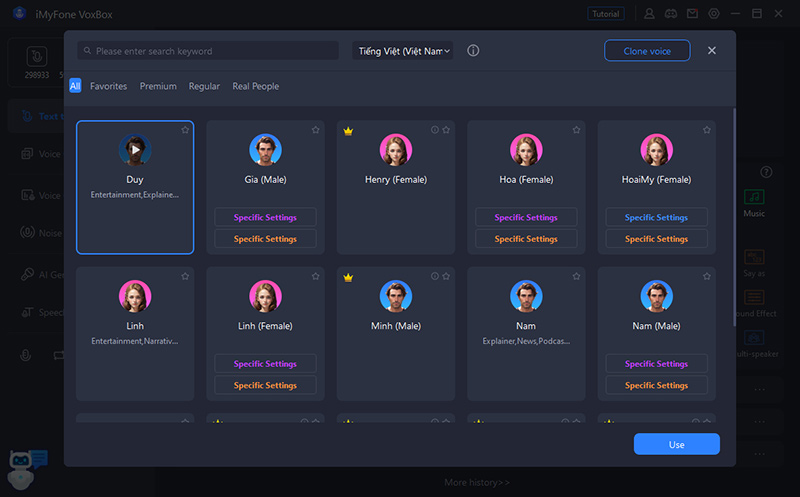Open the user account icon
This screenshot has height=497, width=800.
[649, 14]
